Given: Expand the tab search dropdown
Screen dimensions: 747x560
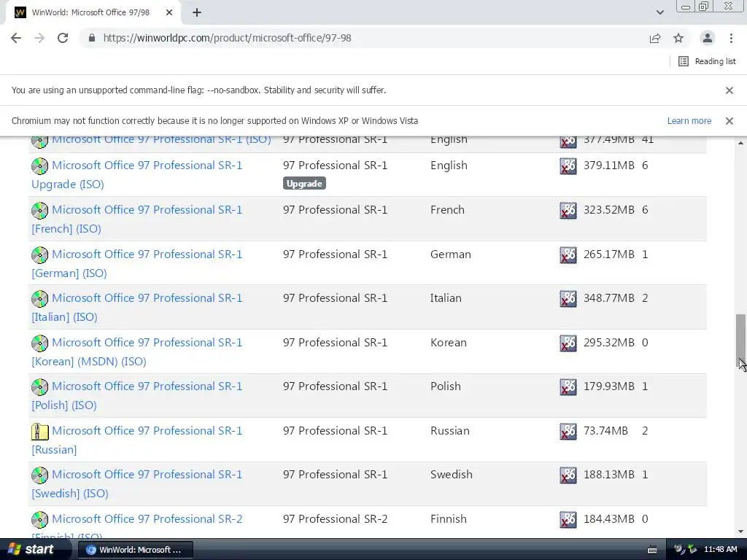Looking at the screenshot, I should click(659, 13).
